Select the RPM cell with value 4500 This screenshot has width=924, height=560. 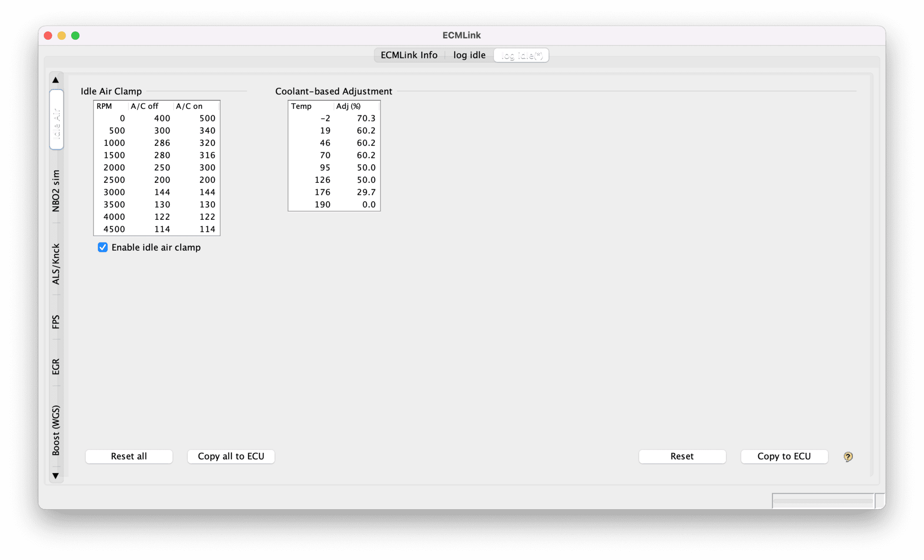point(111,229)
